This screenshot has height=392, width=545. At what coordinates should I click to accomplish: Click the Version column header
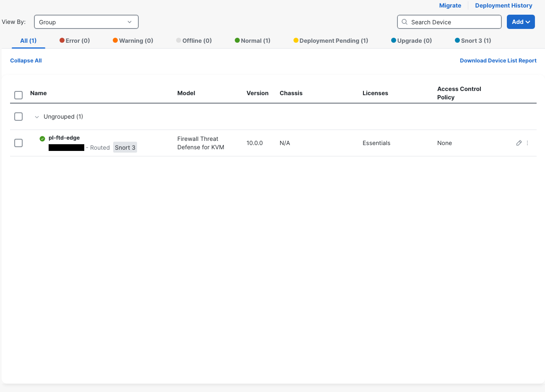tap(257, 93)
